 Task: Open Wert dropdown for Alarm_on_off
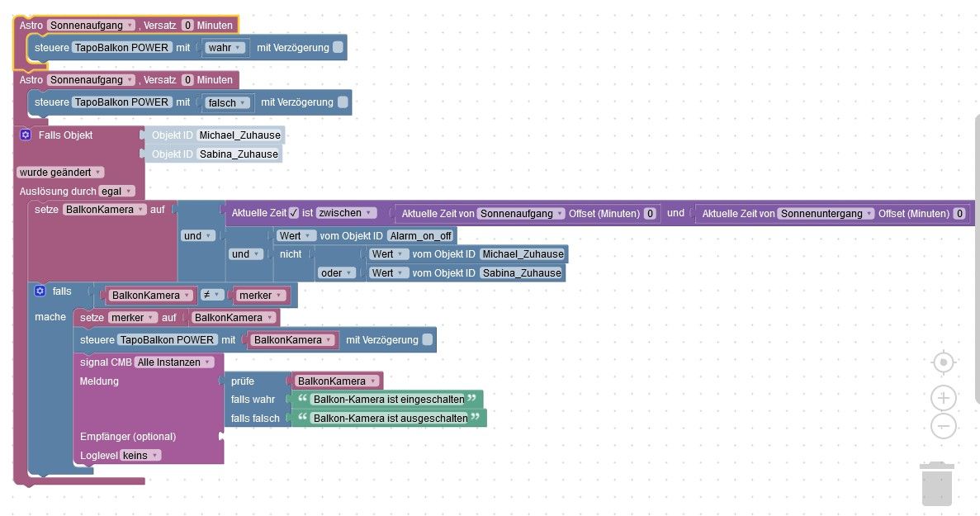(296, 235)
